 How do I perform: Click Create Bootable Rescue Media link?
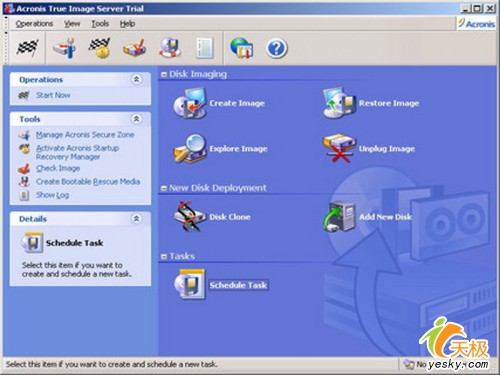coord(88,182)
